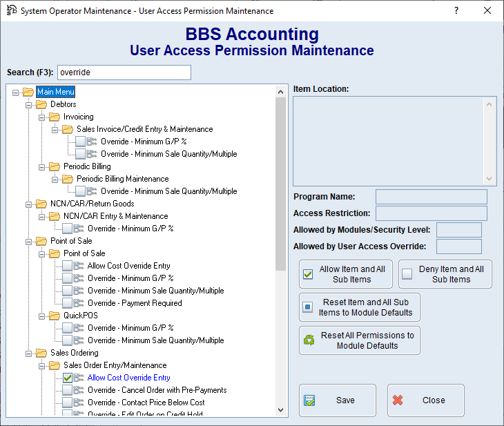Uncheck Allow Cost Override Entry under Sales Order Entry

pos(68,378)
